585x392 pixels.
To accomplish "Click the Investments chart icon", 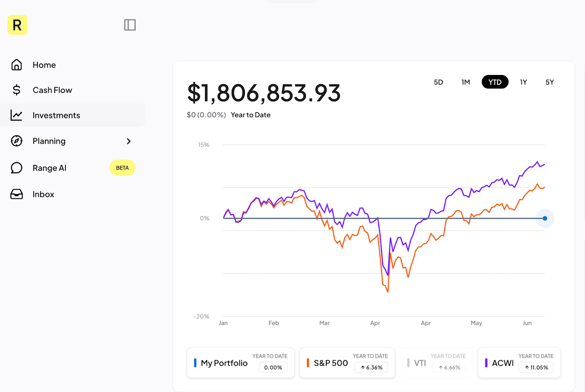I will 16,115.
